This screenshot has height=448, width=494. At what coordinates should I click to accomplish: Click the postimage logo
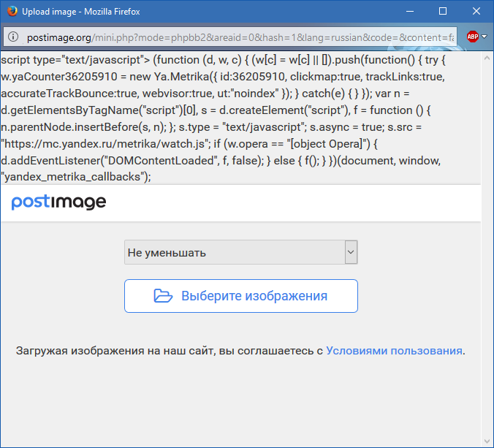coord(59,202)
